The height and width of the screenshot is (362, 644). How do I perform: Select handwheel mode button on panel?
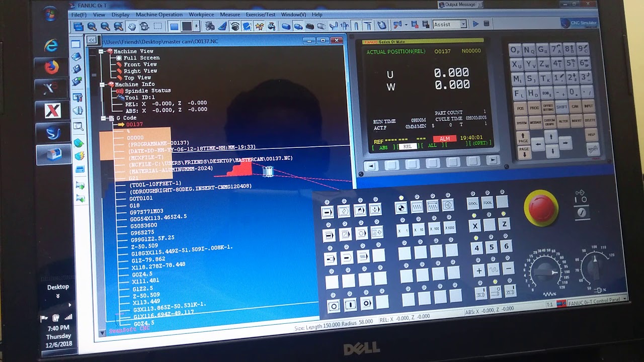[448, 205]
